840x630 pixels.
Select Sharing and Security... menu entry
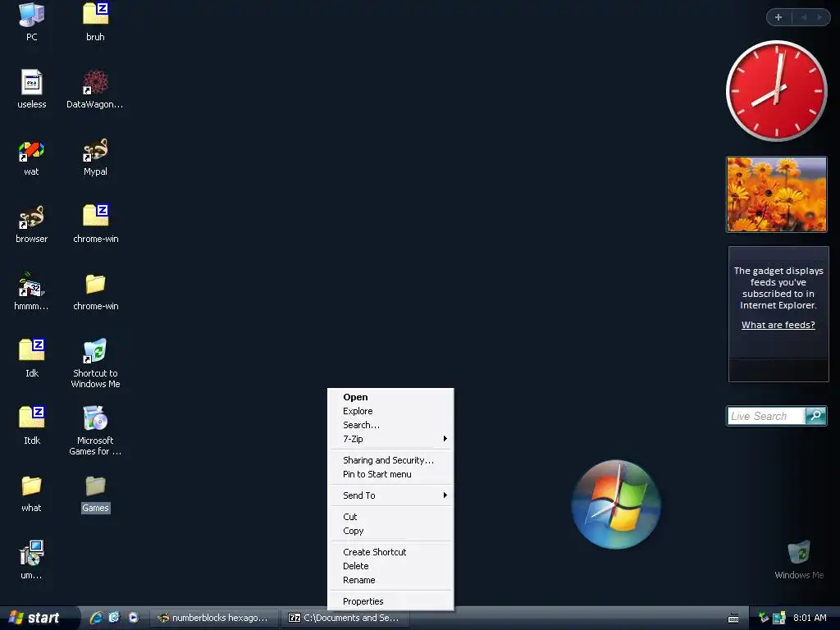tap(390, 460)
